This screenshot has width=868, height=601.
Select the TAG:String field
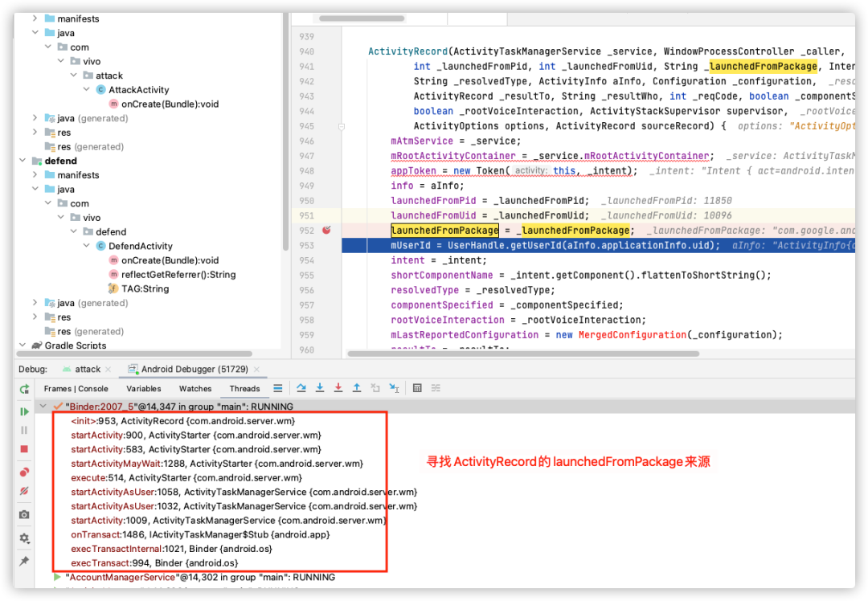[x=145, y=288]
